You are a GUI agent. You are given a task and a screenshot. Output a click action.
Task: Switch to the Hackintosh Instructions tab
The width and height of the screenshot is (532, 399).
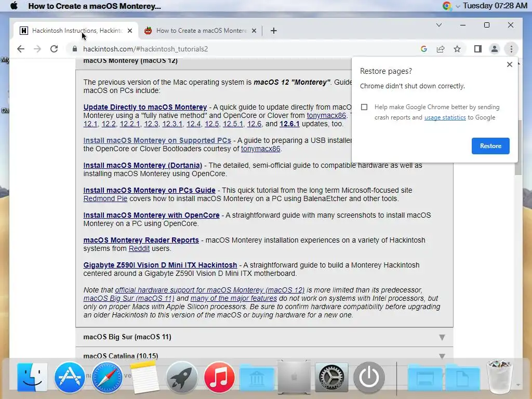pos(77,31)
